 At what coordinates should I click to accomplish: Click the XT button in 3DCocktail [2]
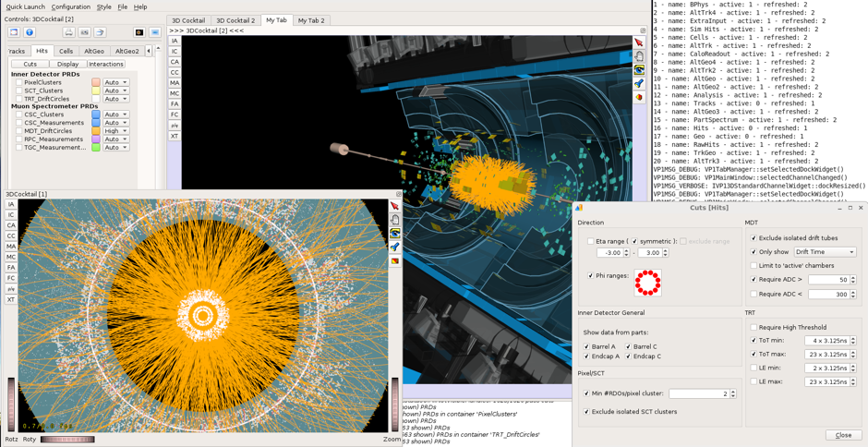[x=175, y=136]
